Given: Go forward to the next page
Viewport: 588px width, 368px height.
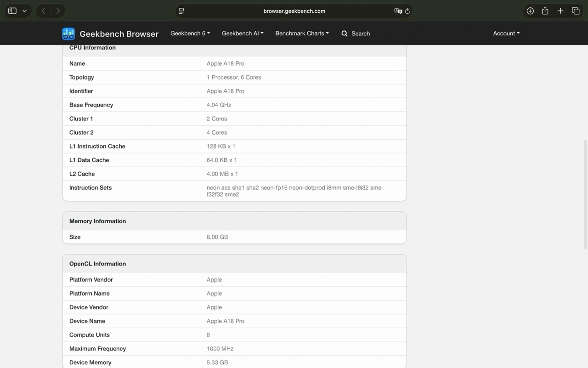Looking at the screenshot, I should (58, 11).
